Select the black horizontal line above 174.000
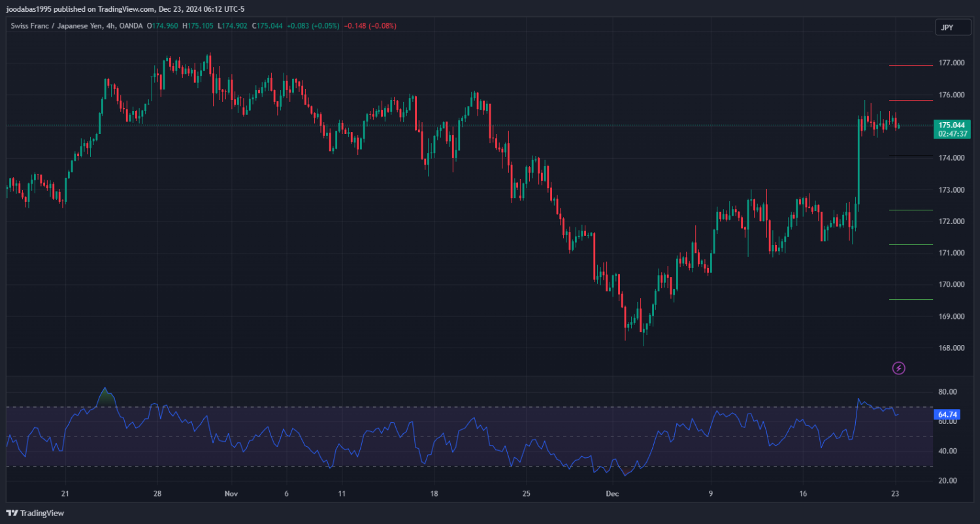The image size is (980, 524). click(911, 156)
